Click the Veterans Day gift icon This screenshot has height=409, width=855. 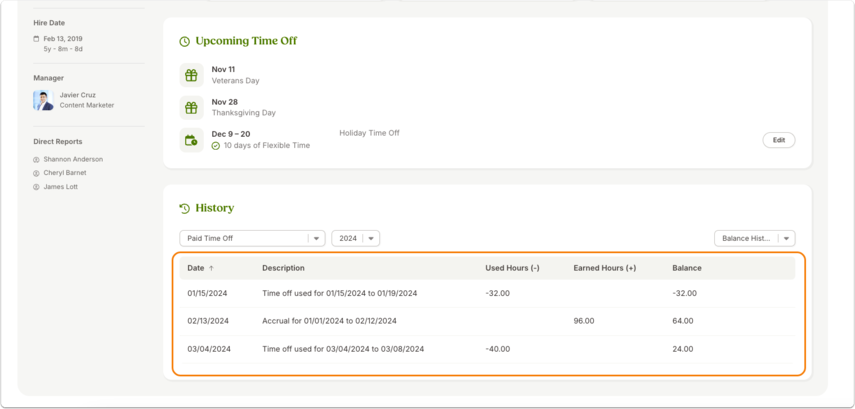[191, 75]
